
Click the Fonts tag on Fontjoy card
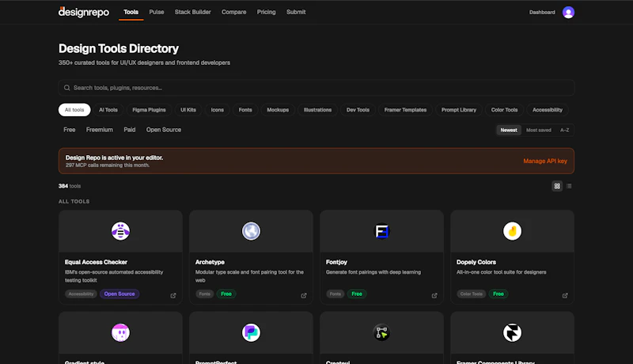tap(335, 294)
